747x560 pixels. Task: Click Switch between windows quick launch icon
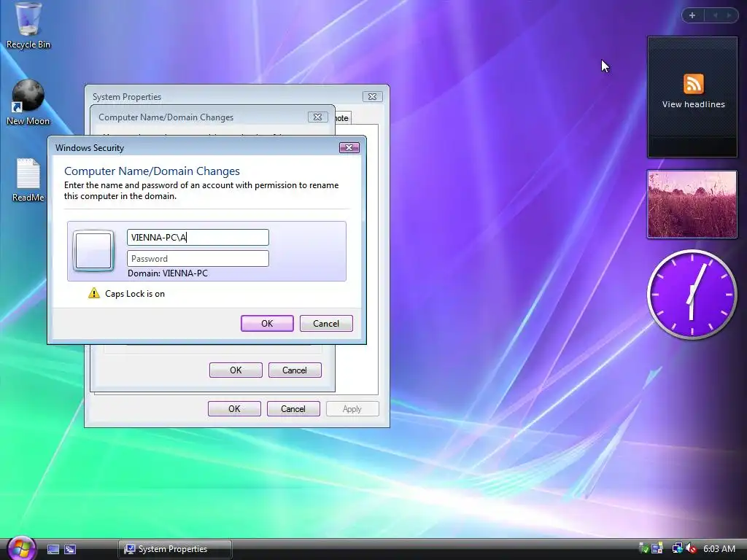tap(70, 550)
